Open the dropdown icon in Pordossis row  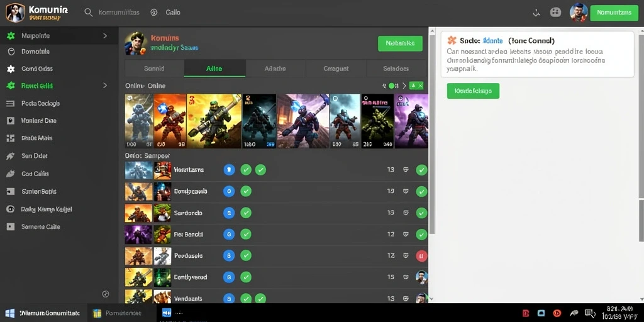(x=406, y=255)
